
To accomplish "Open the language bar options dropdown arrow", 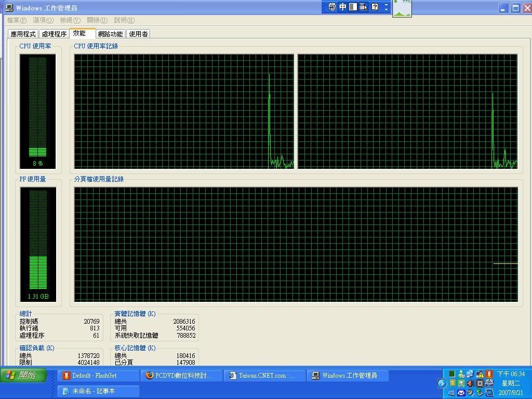I will (x=386, y=7).
